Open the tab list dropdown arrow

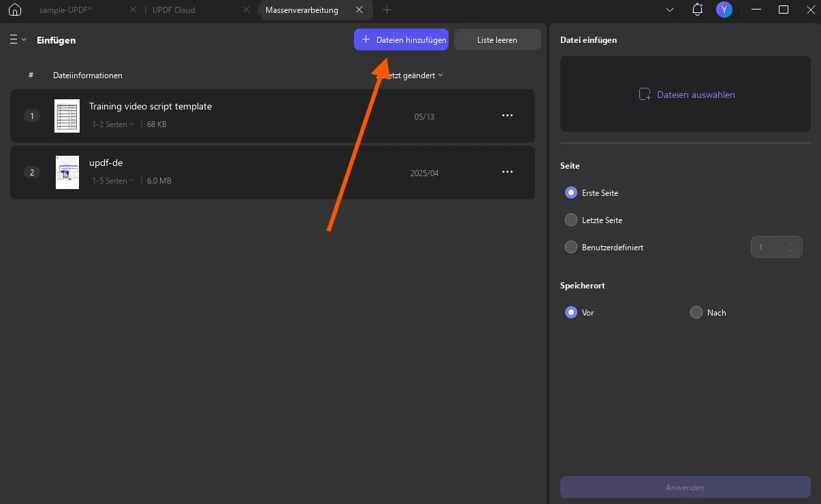point(670,10)
